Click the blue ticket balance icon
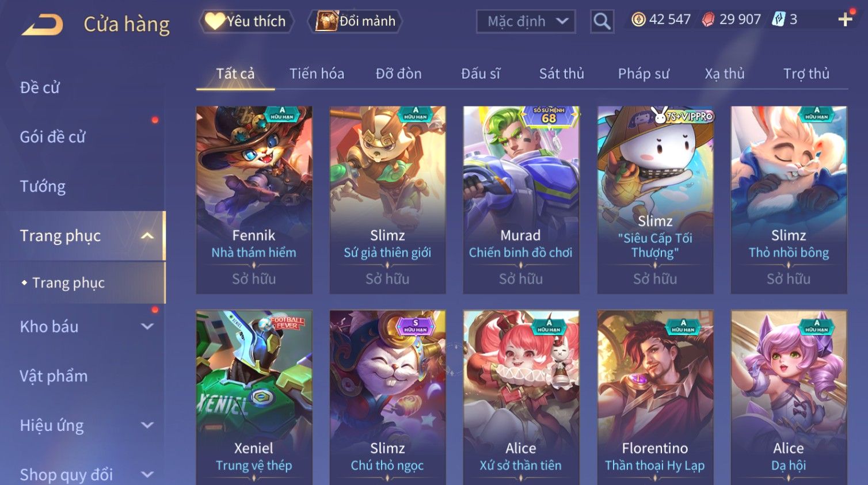This screenshot has width=868, height=485. coord(778,20)
